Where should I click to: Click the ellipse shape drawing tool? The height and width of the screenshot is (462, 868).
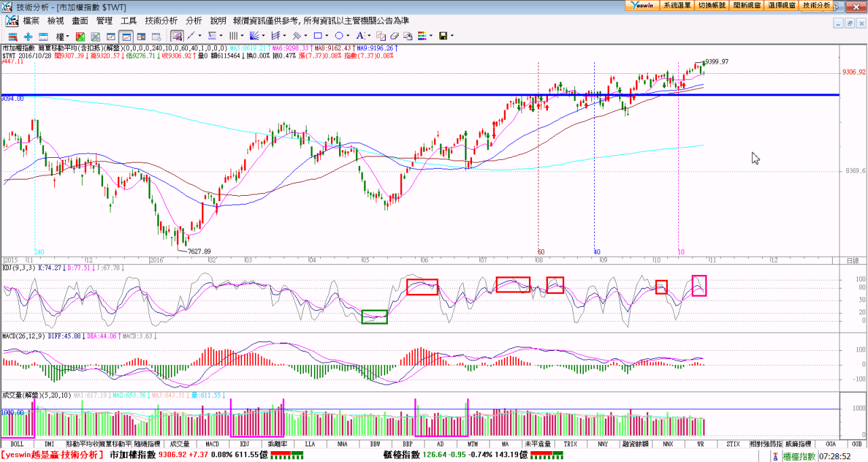(338, 36)
